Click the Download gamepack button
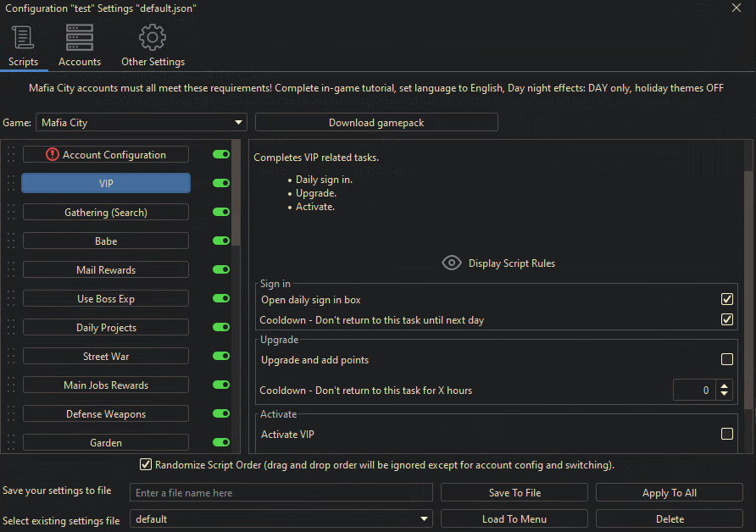756x532 pixels. click(376, 123)
